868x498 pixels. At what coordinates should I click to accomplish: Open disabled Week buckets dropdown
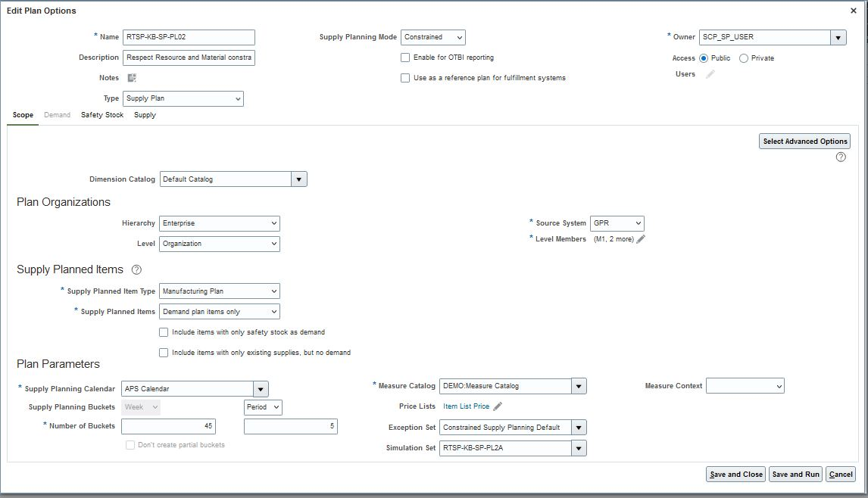141,407
